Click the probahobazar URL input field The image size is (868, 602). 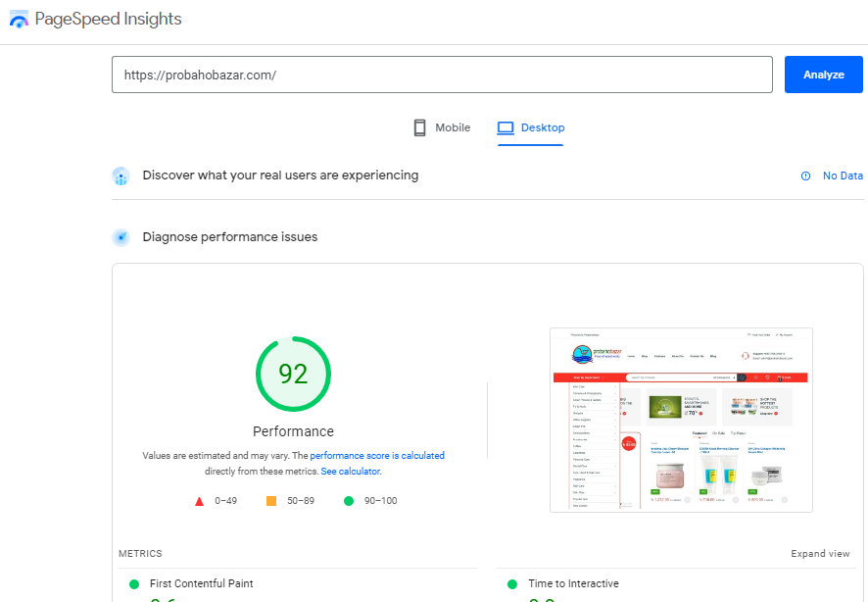coord(442,75)
